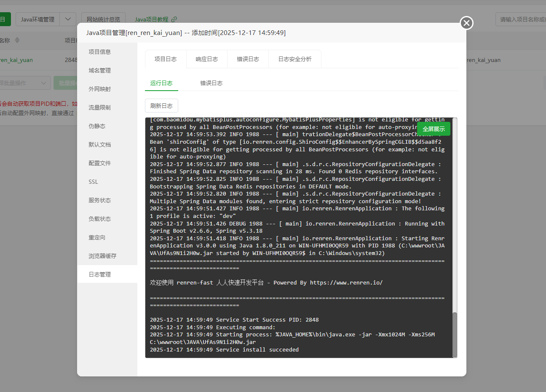Screen dimensions: 546x392
Task: Open 域名管理 in the sidebar
Action: click(100, 70)
